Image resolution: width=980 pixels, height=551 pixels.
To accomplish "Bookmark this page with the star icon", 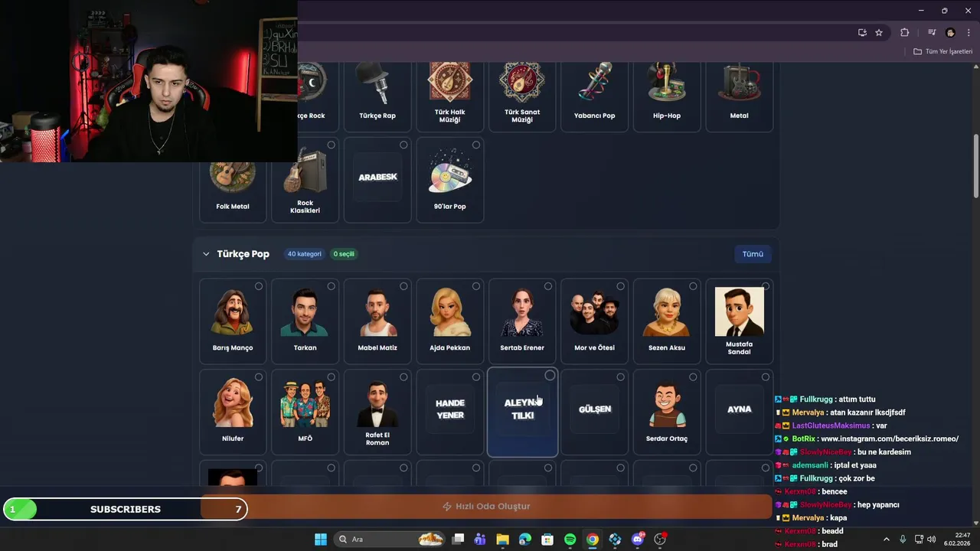I will [x=879, y=32].
